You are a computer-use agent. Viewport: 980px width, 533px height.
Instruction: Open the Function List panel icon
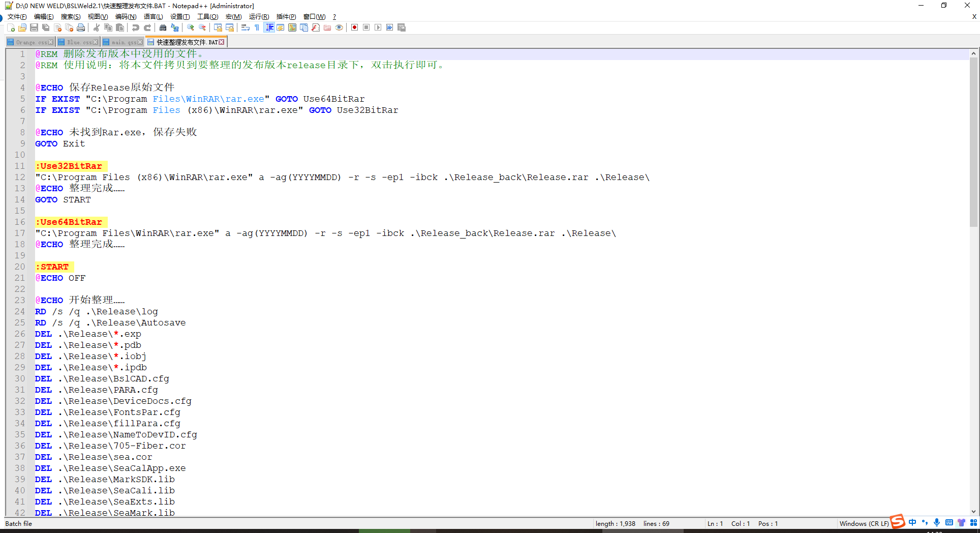tap(315, 27)
